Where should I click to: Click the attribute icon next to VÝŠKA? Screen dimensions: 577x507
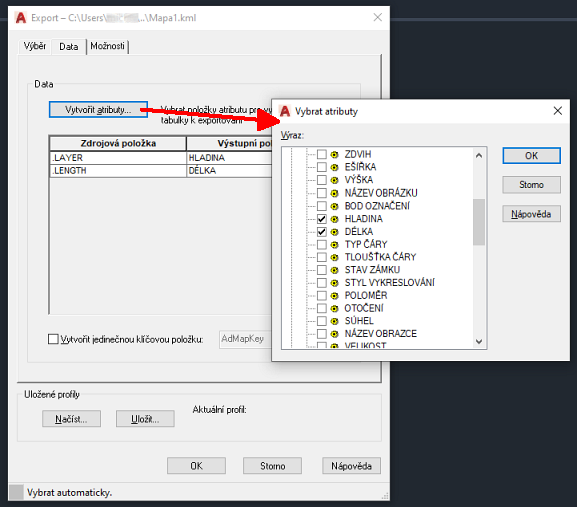tap(334, 180)
